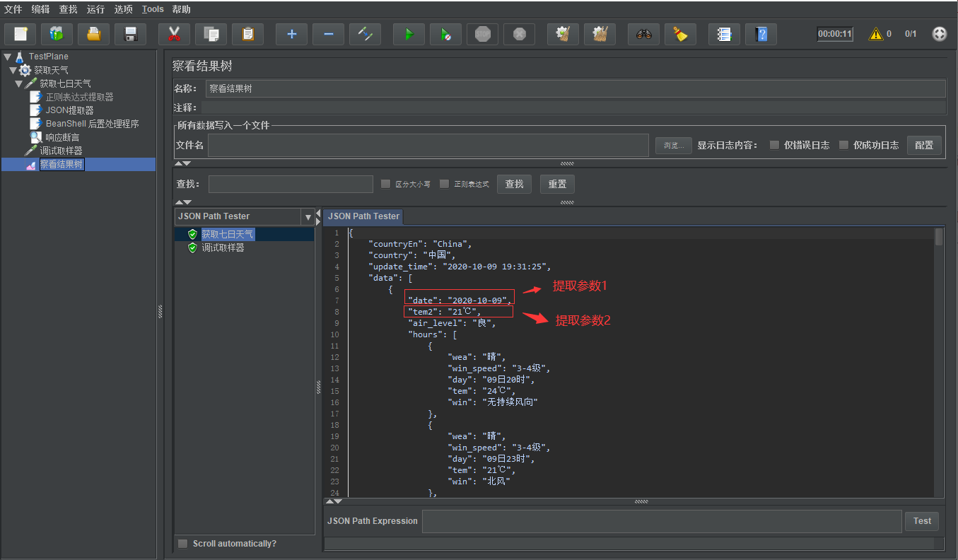958x560 pixels.
Task: Open the Tools menu
Action: click(x=153, y=9)
